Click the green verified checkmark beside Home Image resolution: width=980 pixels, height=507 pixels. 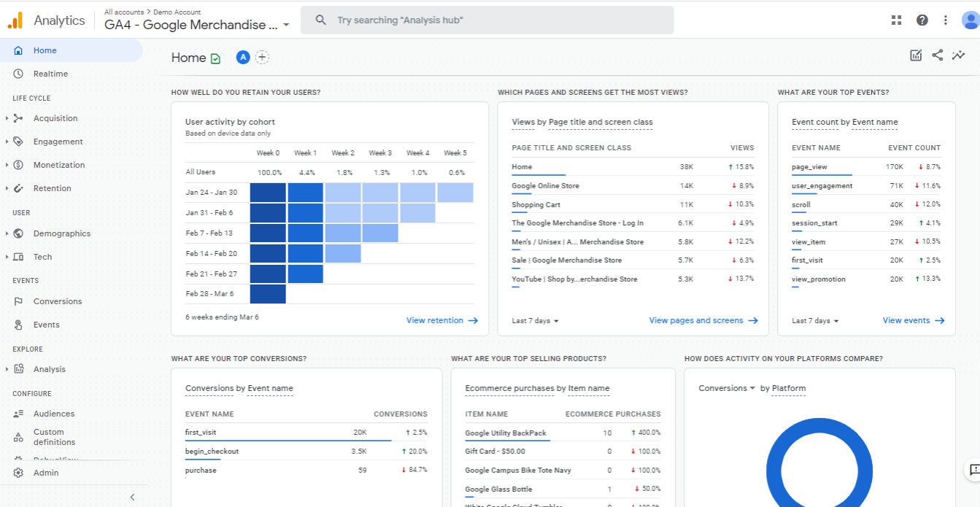pos(215,58)
